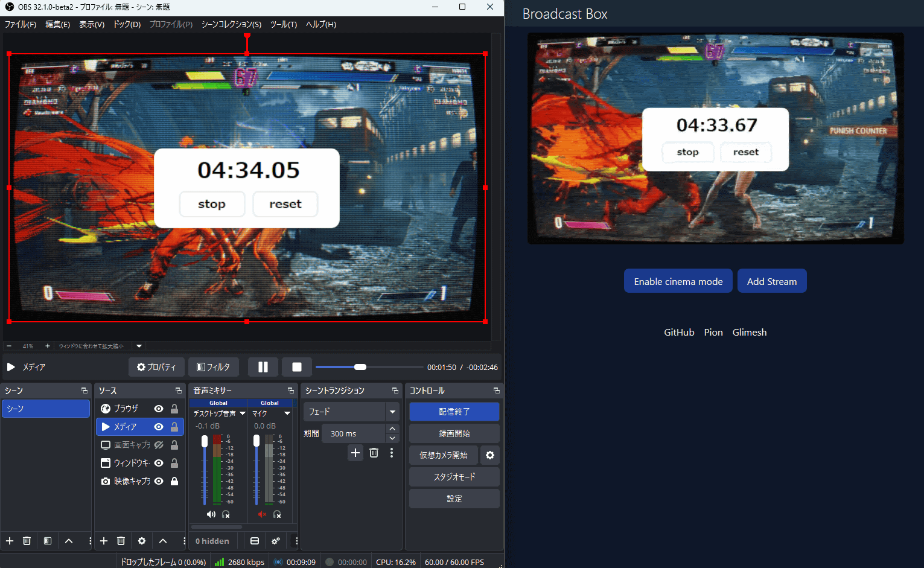Delete the selected scene with trash icon
The image size is (924, 568).
tap(27, 541)
